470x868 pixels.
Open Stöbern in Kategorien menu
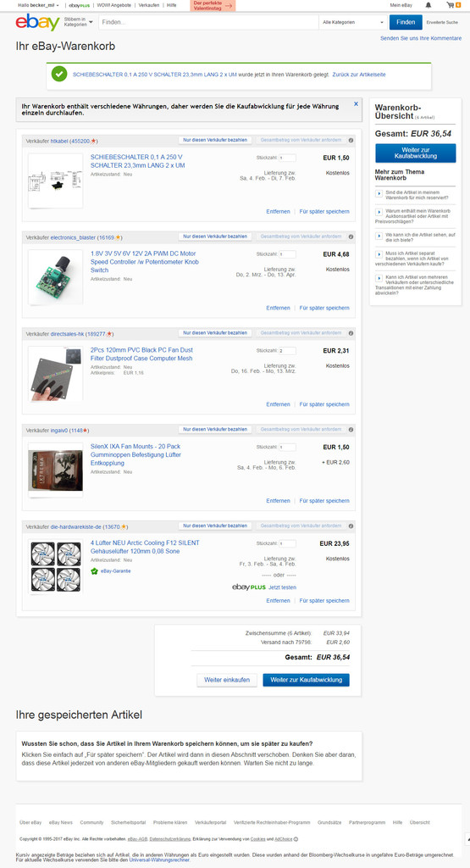[x=78, y=22]
